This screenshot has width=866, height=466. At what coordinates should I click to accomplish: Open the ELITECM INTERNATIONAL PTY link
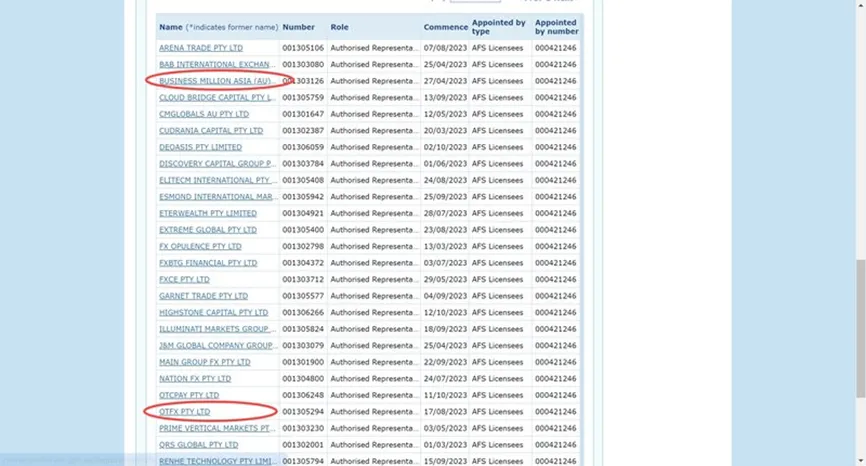click(x=217, y=181)
